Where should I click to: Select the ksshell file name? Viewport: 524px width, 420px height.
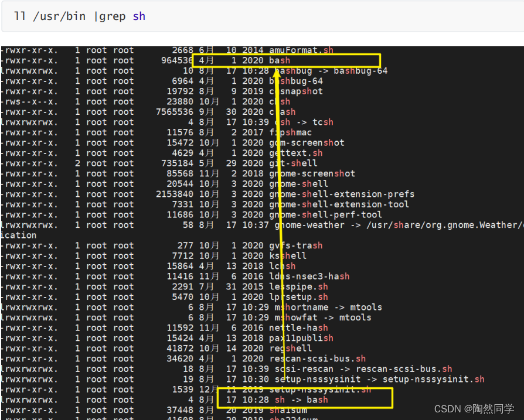click(288, 256)
